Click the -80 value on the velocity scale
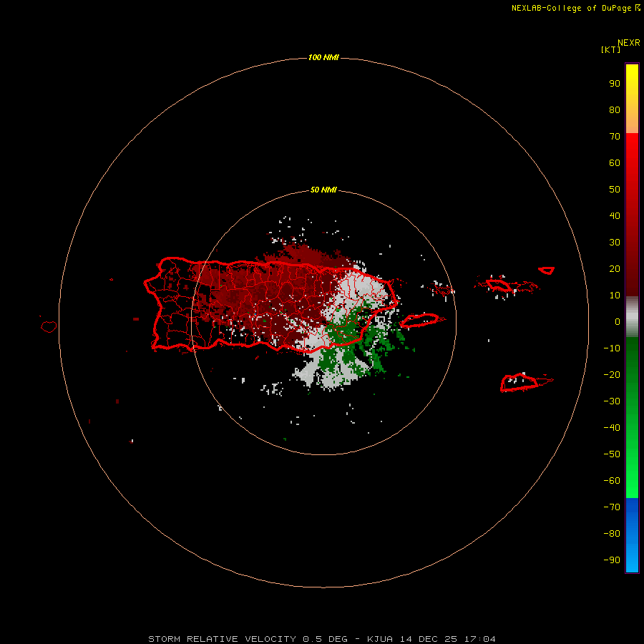This screenshot has height=644, width=644. (612, 534)
